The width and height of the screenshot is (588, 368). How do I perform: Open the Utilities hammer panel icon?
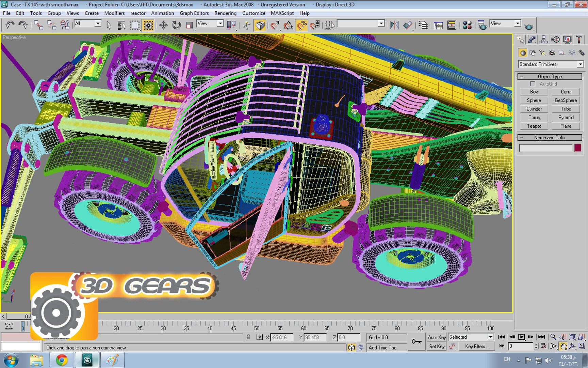(579, 40)
